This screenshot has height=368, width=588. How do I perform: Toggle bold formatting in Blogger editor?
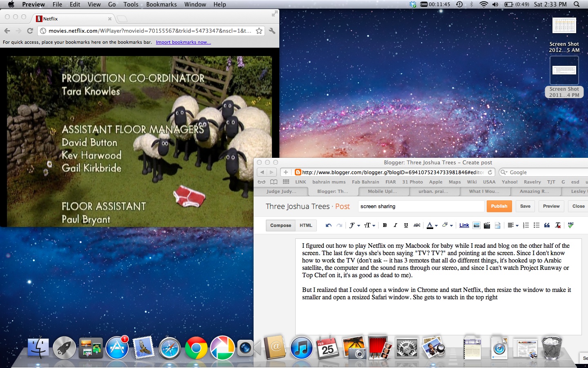point(385,225)
